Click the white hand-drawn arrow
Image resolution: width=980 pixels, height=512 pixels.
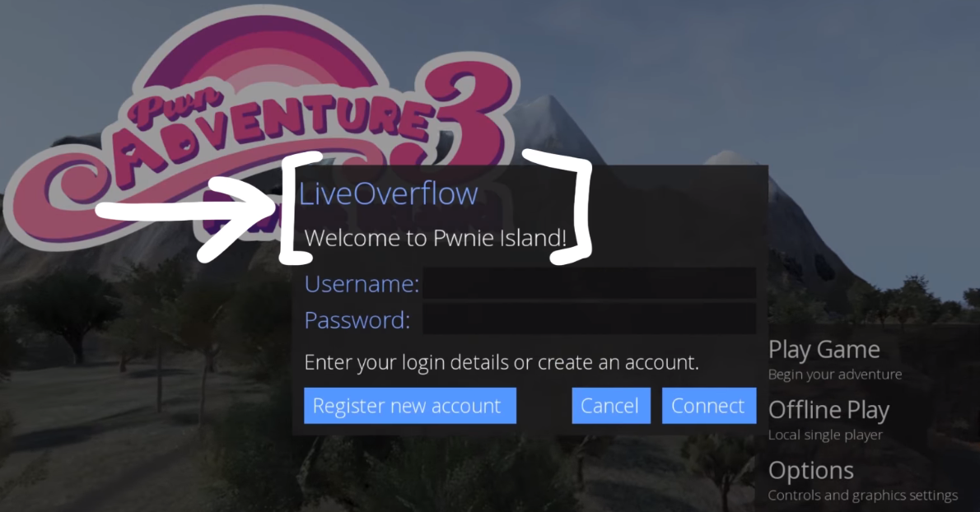(188, 216)
